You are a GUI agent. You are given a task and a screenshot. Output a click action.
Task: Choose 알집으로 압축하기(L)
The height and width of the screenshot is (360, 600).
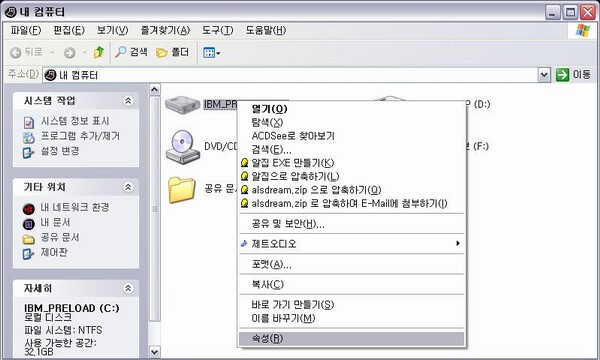[351, 176]
